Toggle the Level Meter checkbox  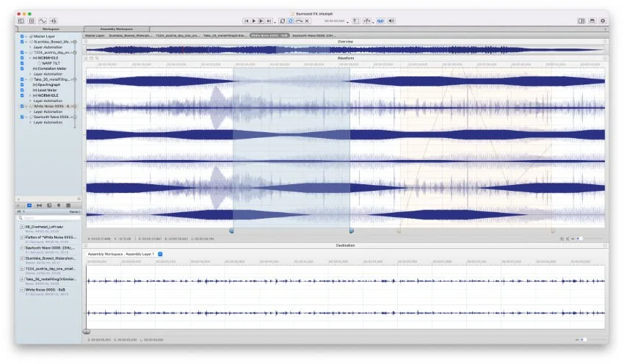pos(22,90)
